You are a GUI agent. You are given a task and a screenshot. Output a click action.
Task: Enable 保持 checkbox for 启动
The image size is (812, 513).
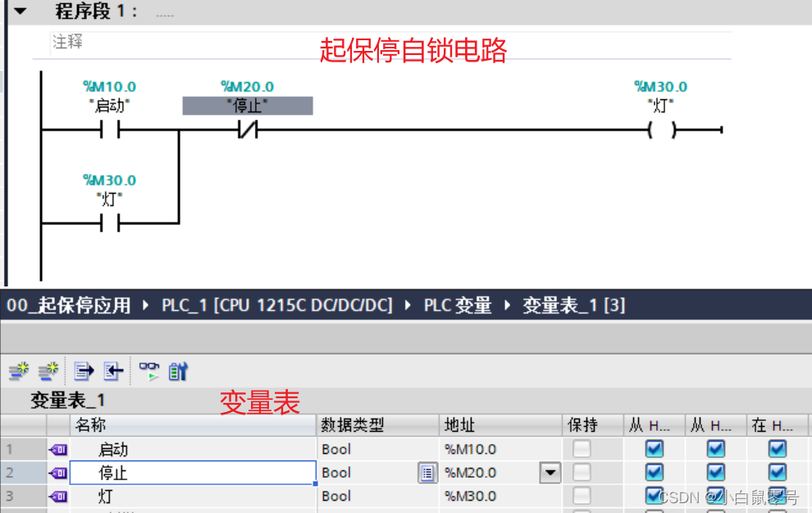click(x=582, y=449)
